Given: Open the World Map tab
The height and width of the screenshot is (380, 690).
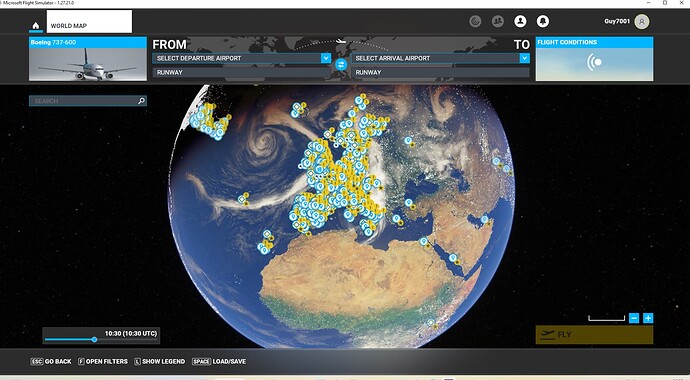Looking at the screenshot, I should (x=89, y=22).
